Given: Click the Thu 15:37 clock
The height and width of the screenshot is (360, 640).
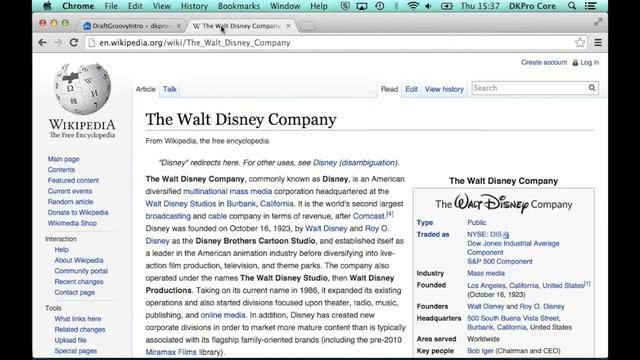Looking at the screenshot, I should click(480, 6).
